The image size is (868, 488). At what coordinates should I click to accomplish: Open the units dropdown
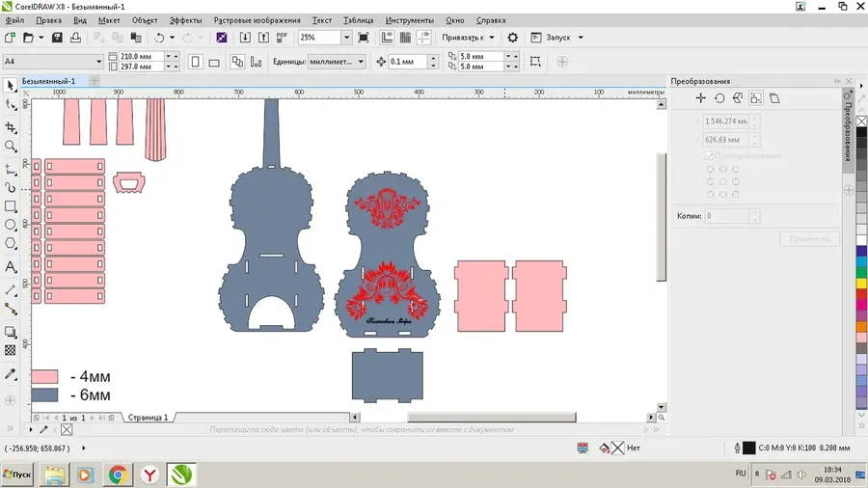pyautogui.click(x=361, y=62)
